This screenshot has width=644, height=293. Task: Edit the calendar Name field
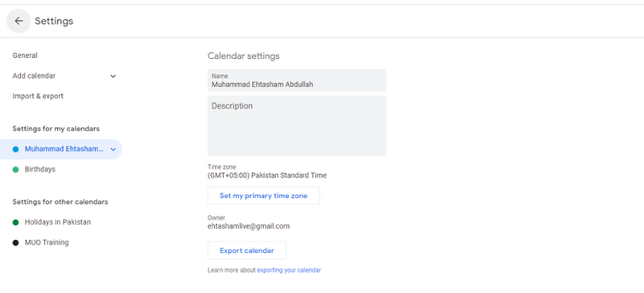pos(296,80)
